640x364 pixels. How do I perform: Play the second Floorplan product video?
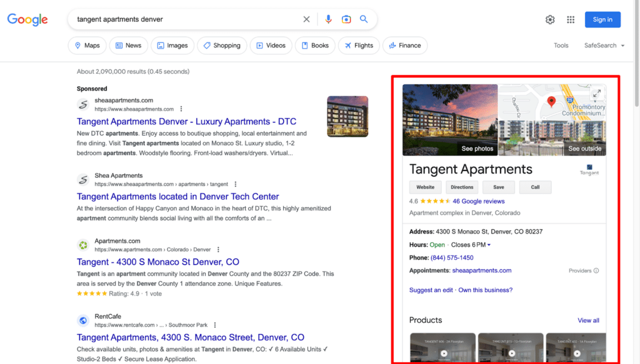(512, 353)
